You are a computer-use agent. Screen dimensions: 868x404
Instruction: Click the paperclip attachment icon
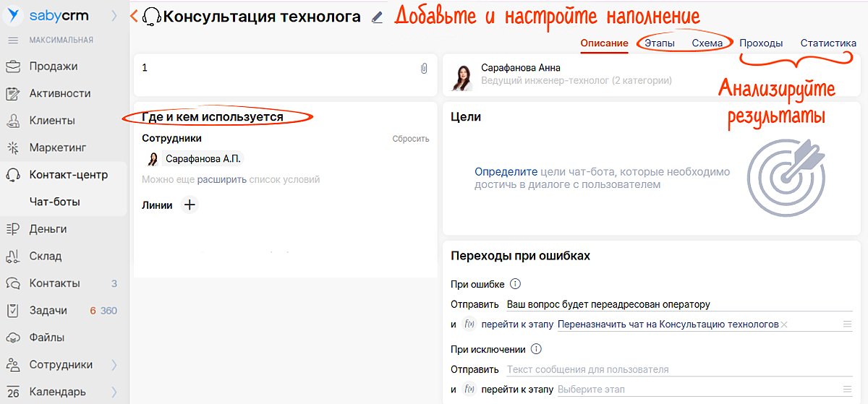tap(424, 69)
